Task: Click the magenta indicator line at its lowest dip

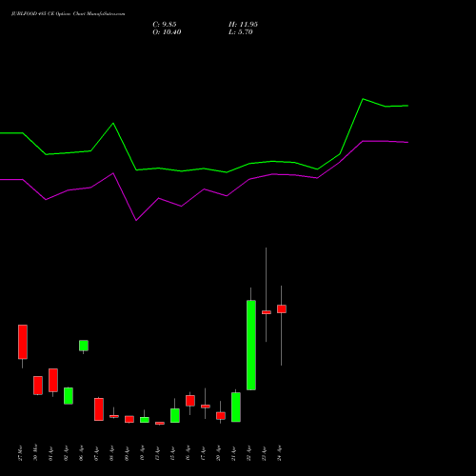Action: point(136,220)
